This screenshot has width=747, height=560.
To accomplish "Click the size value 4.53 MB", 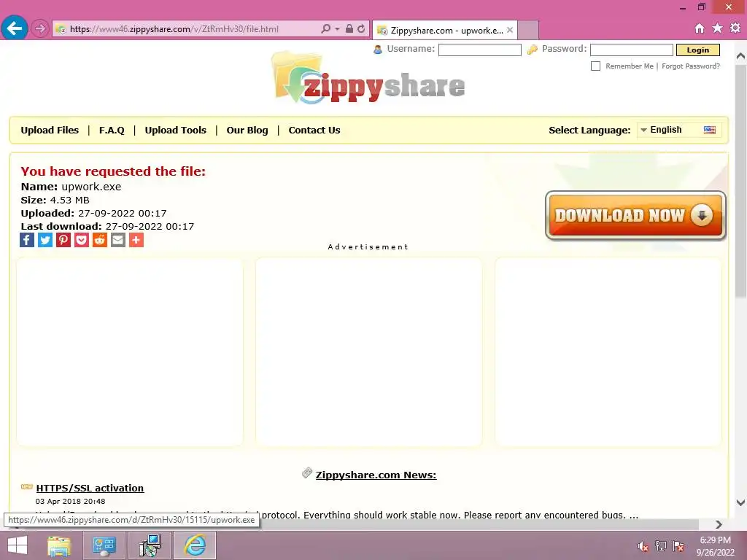I will [x=69, y=200].
